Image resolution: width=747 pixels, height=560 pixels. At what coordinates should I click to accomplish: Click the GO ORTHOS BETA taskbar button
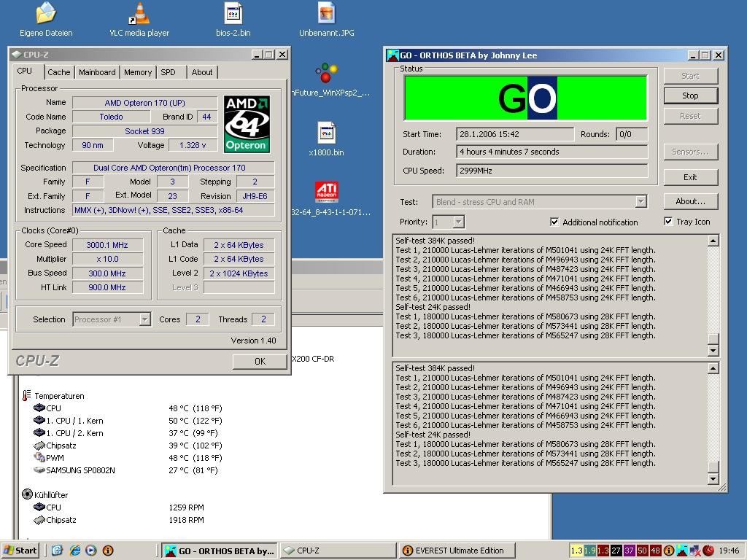(x=219, y=551)
